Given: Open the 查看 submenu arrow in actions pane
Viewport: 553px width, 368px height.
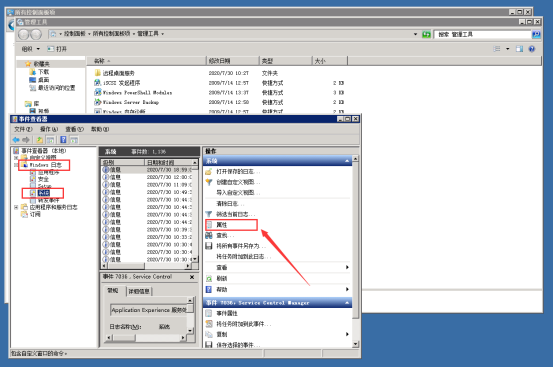Looking at the screenshot, I should 347,267.
